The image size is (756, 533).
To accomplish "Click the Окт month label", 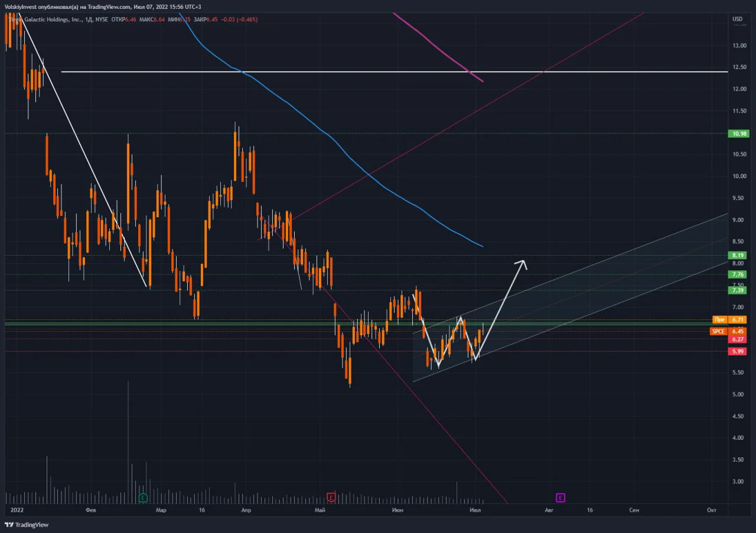I will (x=712, y=509).
